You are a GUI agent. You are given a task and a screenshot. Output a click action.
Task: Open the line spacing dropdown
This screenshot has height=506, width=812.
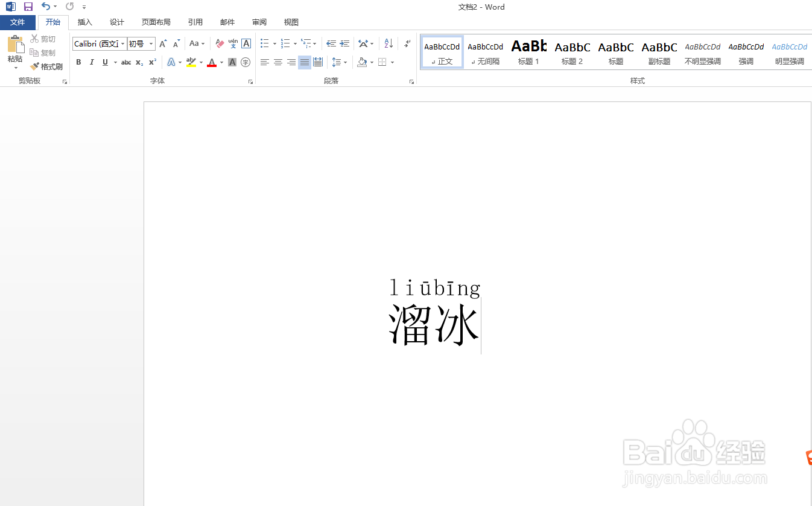pos(340,62)
